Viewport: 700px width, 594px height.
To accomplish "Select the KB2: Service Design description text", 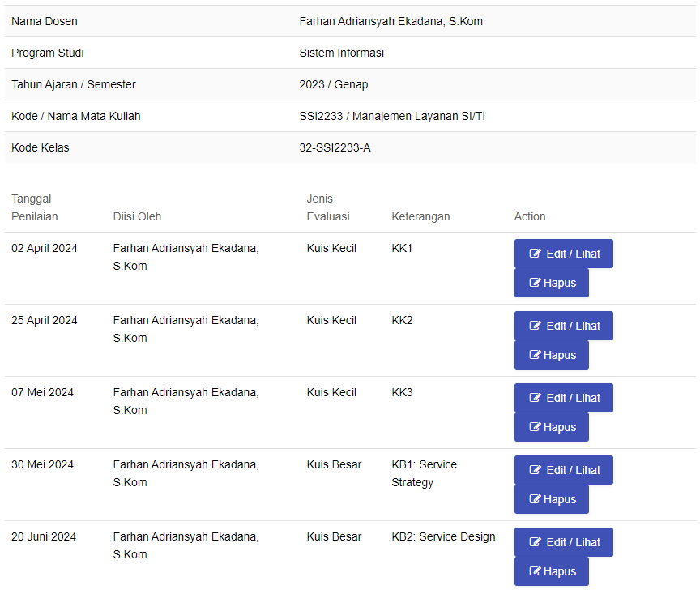I will [x=443, y=536].
